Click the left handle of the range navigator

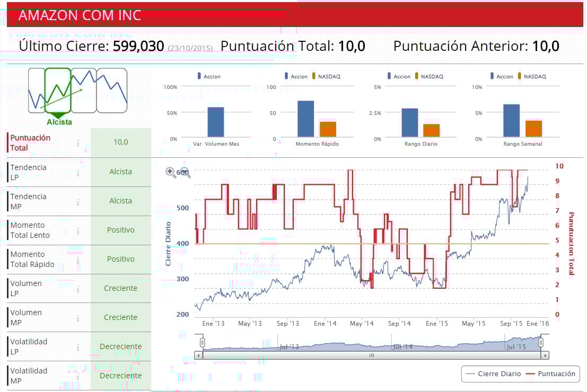[x=202, y=342]
